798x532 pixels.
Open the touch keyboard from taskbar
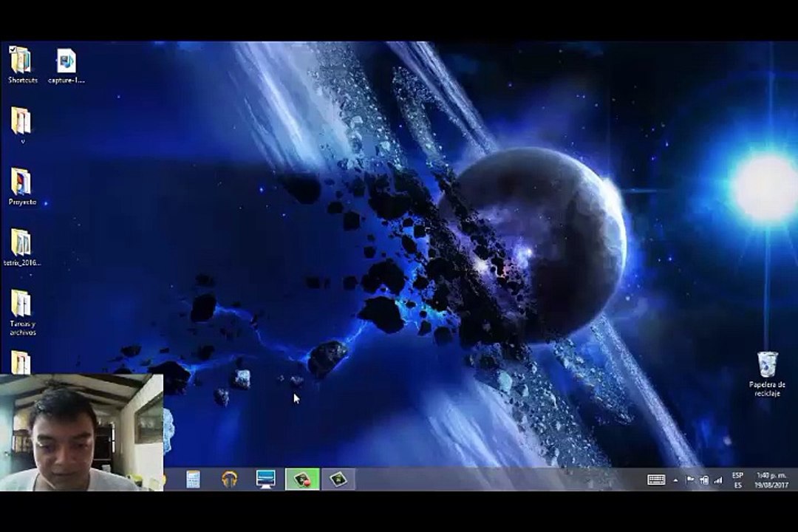pos(656,480)
